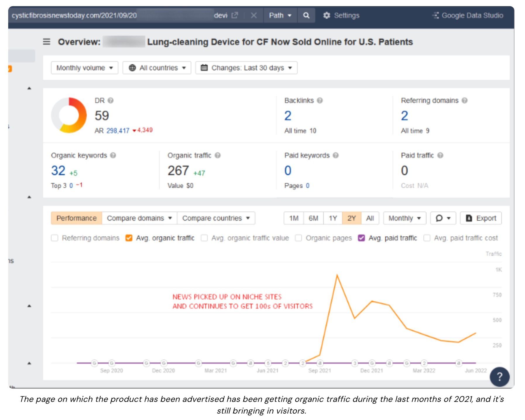The width and height of the screenshot is (525, 420).
Task: Click the DR help question icon
Action: click(x=111, y=101)
